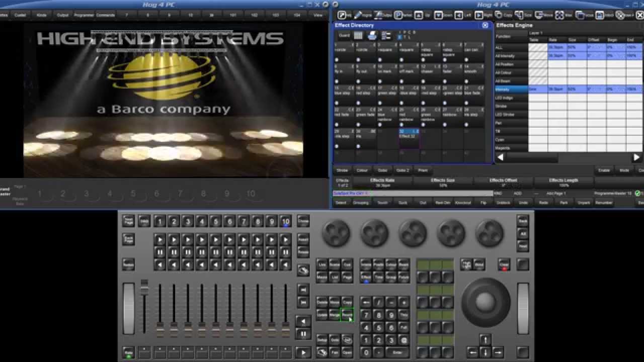Click the fifth encoder wheel knob
Viewport: 644px width, 362px height.
(x=490, y=234)
